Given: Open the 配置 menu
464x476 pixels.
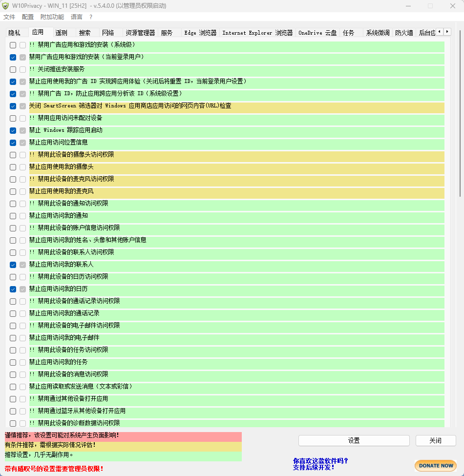Looking at the screenshot, I should tap(28, 17).
